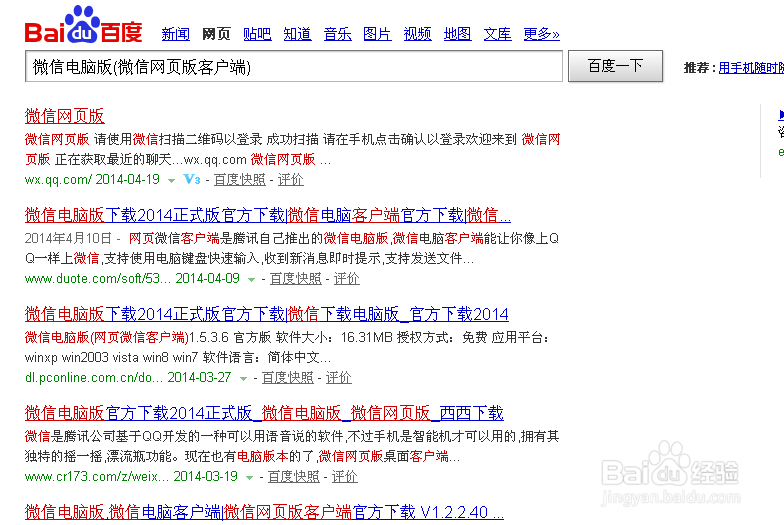Open the 贴吧 tab
This screenshot has width=784, height=525.
pyautogui.click(x=257, y=34)
